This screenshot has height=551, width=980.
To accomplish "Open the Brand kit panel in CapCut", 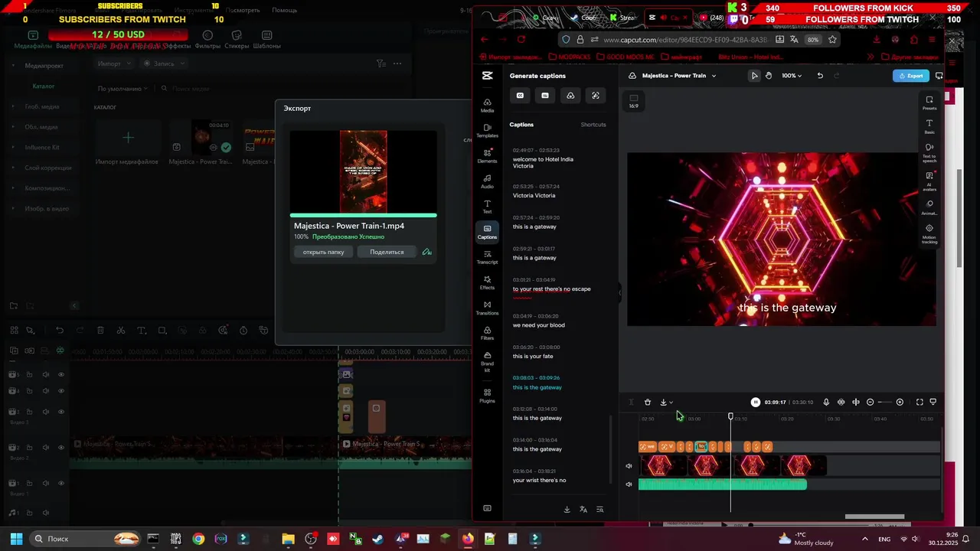I will pyautogui.click(x=487, y=362).
